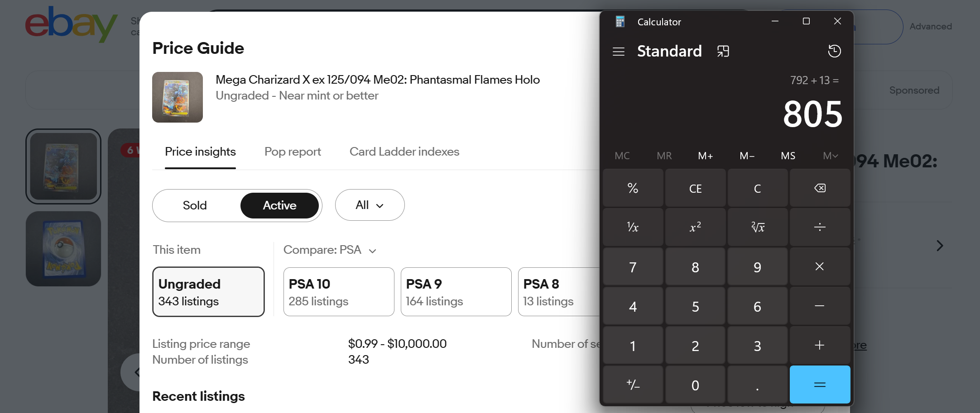
Task: Open the Calculator navigation hamburger menu
Action: tap(618, 52)
